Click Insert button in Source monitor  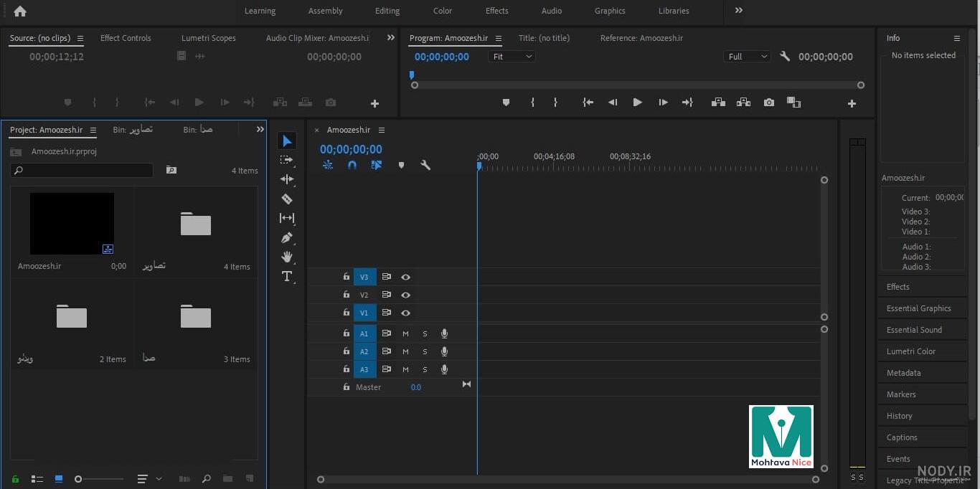[280, 103]
